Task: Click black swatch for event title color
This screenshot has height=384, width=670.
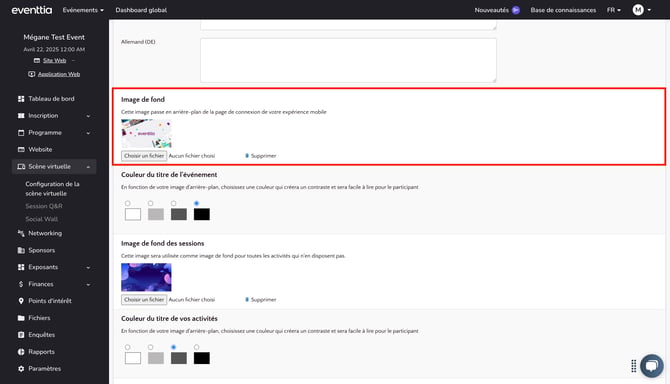Action: (x=202, y=214)
